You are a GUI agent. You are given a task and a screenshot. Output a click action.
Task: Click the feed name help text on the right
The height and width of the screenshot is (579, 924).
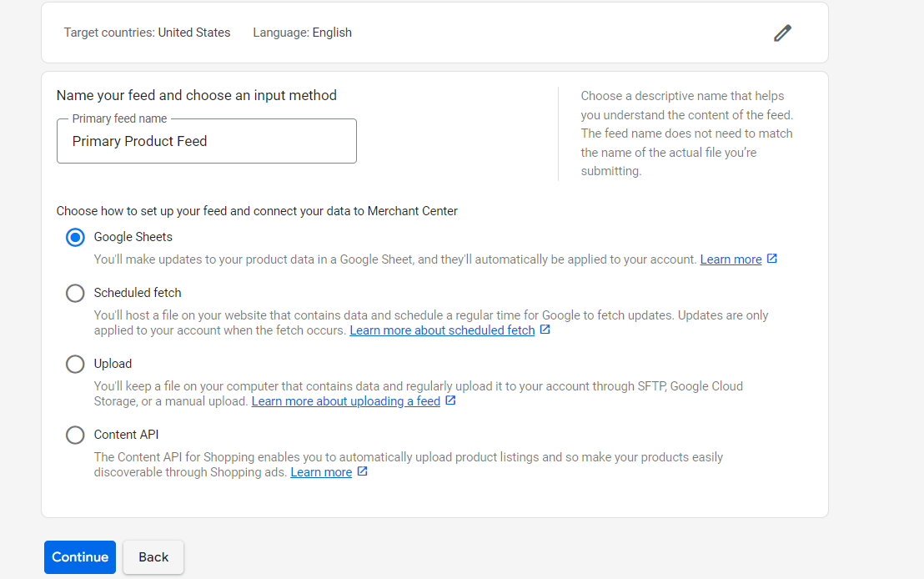686,133
